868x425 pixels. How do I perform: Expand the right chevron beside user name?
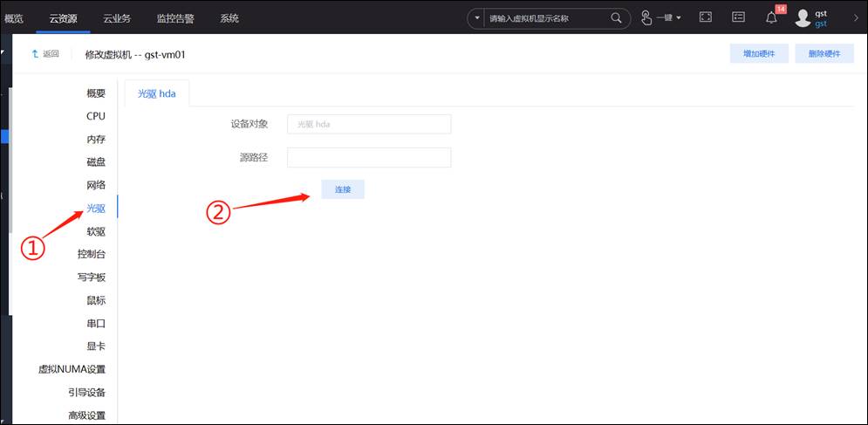(855, 18)
